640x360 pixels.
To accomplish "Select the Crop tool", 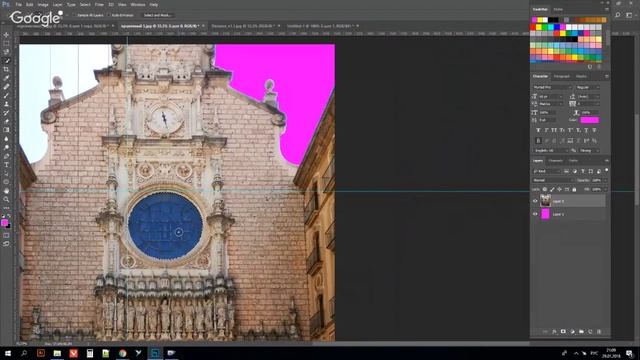I will [7, 69].
